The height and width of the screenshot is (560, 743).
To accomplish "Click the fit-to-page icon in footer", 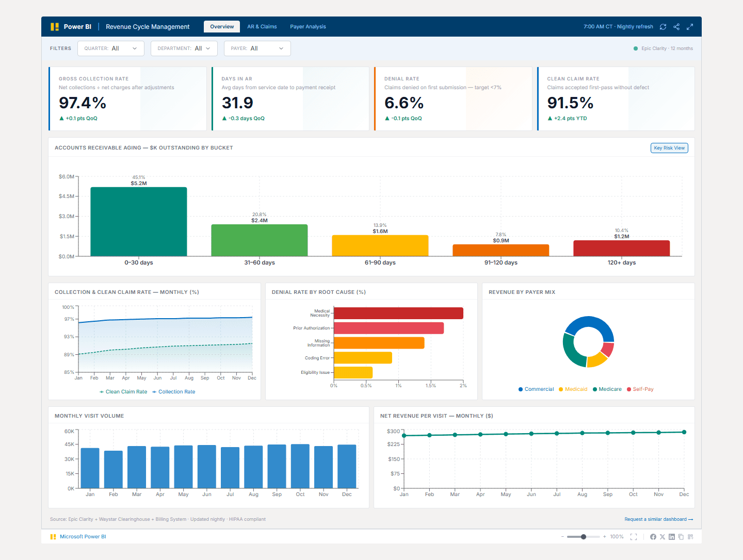I will tap(634, 537).
